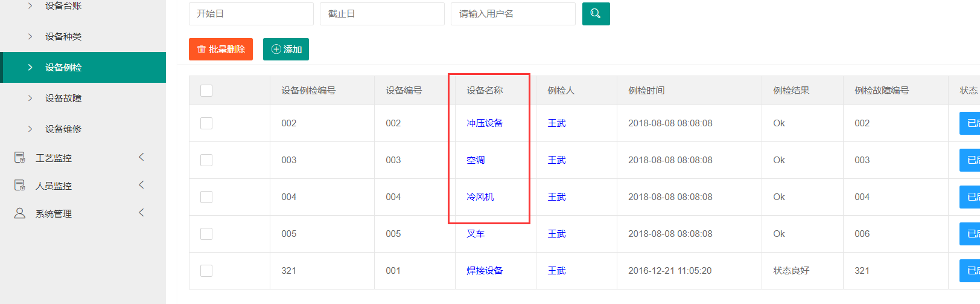Click the time 2016-12-21 11:05:20
980x304 pixels.
[670, 271]
